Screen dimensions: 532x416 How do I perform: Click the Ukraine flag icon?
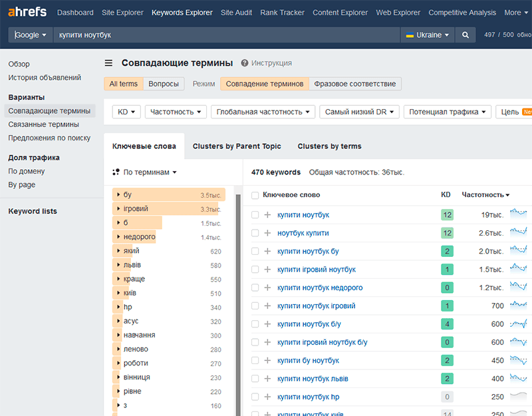pos(410,35)
